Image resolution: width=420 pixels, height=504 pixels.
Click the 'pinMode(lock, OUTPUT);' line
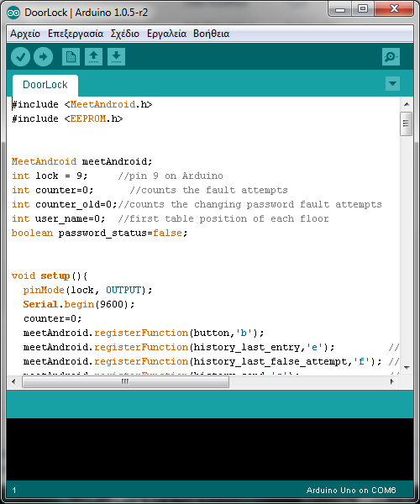point(87,290)
